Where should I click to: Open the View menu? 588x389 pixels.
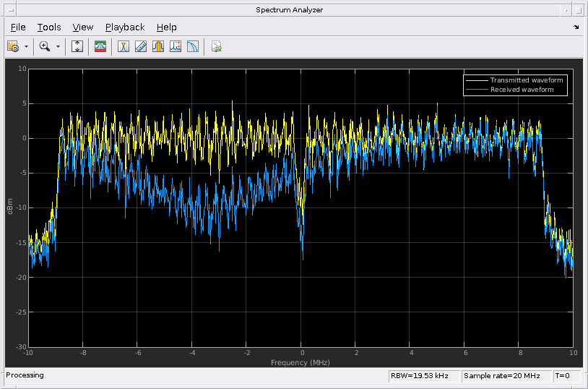[x=83, y=27]
